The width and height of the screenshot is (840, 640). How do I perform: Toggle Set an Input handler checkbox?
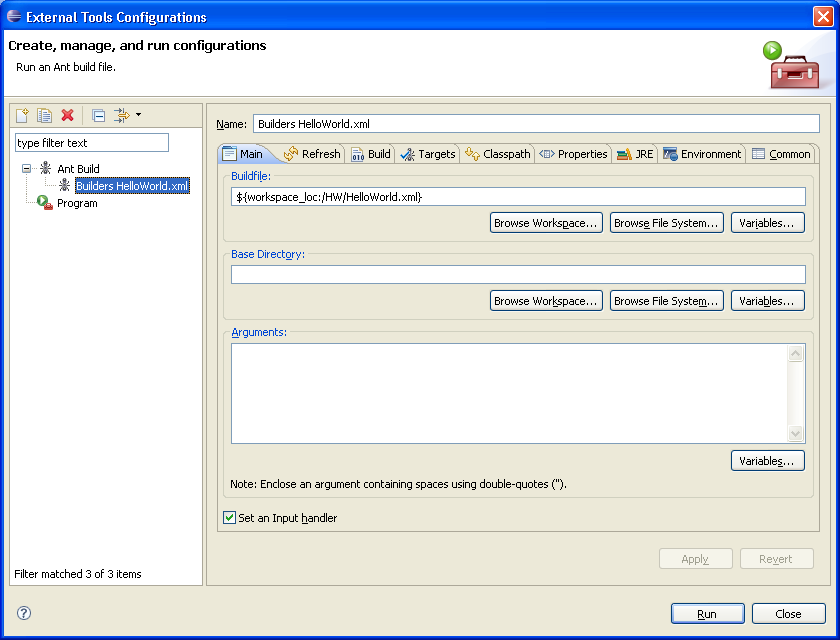(x=229, y=517)
